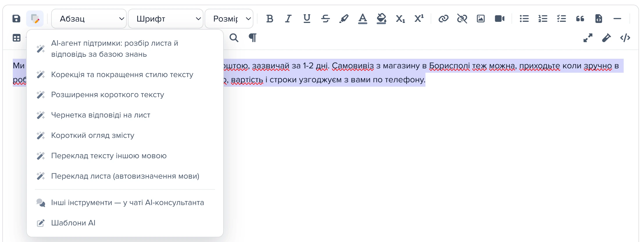Click the bulleted list icon

pos(524,19)
